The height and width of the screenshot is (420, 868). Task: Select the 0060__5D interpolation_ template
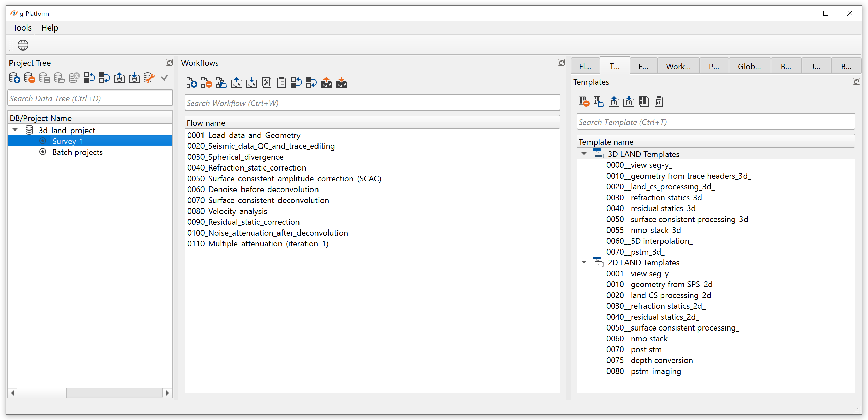[649, 241]
